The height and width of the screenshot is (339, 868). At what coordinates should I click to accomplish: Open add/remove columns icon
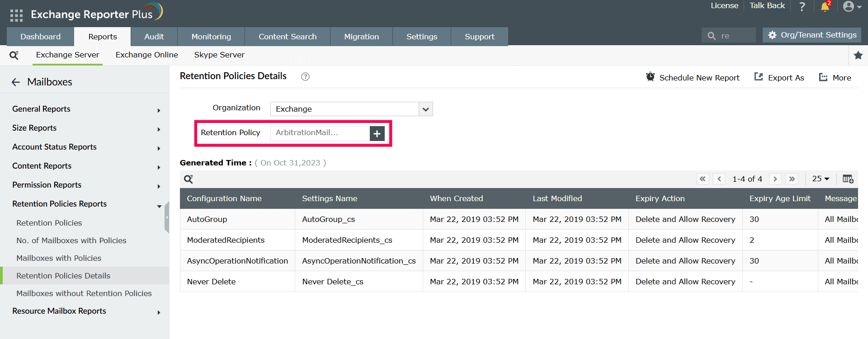point(848,179)
